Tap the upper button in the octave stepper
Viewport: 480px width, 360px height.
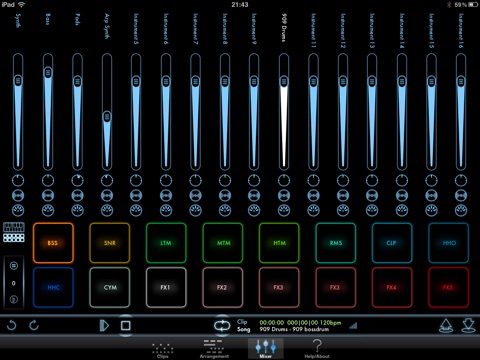coord(14,266)
